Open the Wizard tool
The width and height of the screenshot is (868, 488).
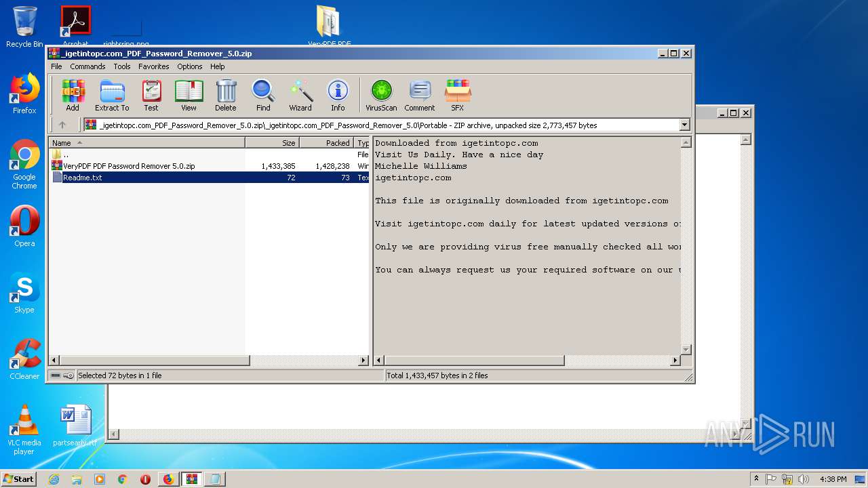[x=300, y=96]
